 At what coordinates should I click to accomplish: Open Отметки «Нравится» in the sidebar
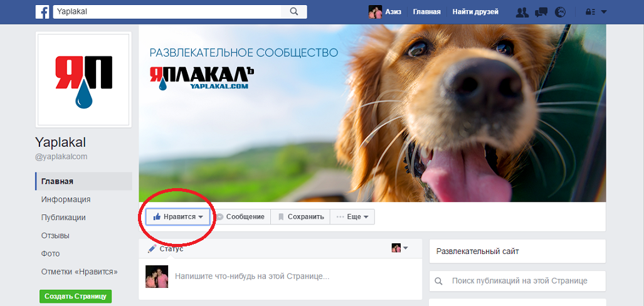pyautogui.click(x=79, y=272)
